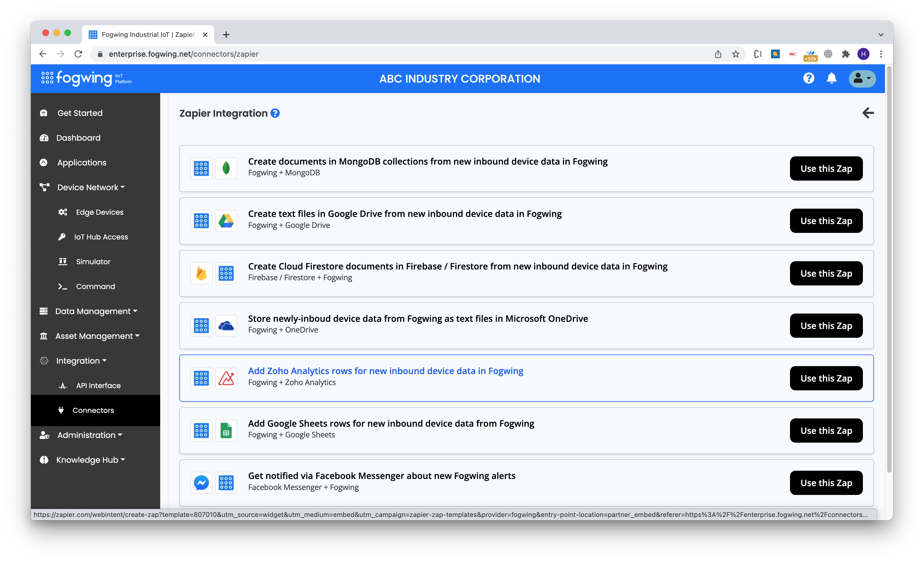Open the user account avatar dropdown

[x=862, y=78]
